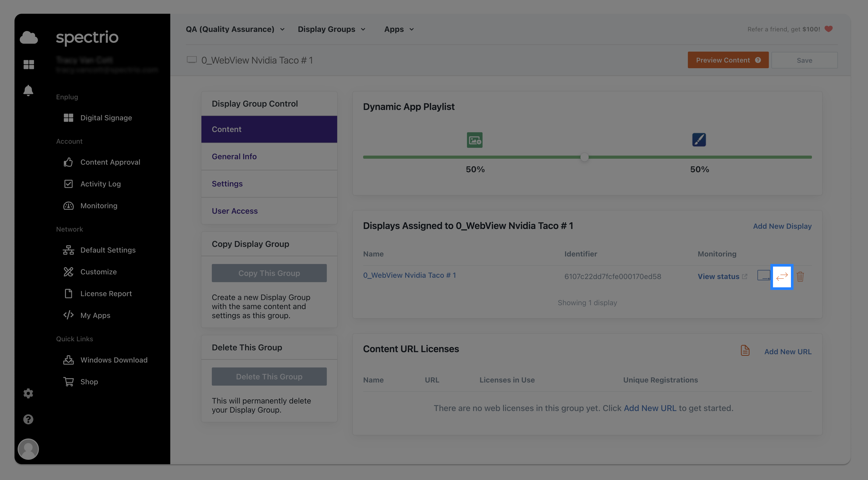
Task: Open notifications bell icon
Action: pyautogui.click(x=28, y=91)
